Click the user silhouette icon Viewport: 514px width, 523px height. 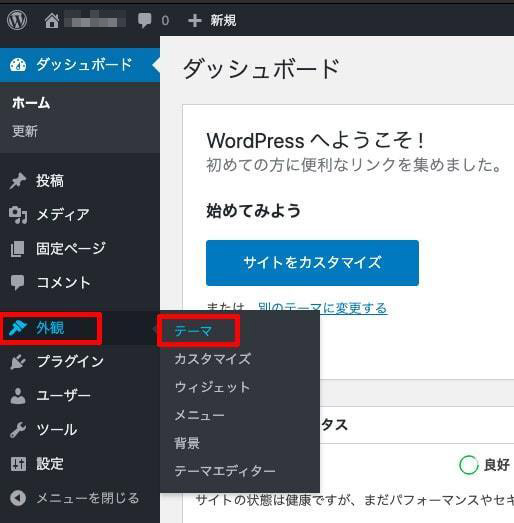tap(18, 396)
